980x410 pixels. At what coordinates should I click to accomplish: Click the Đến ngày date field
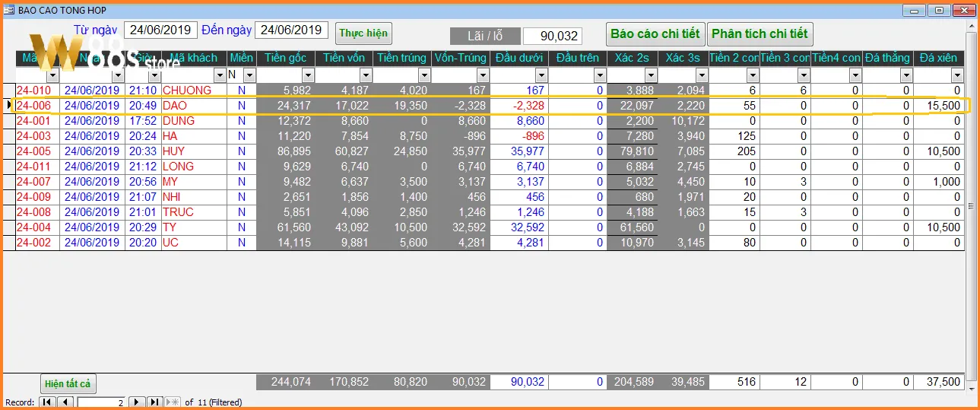291,30
